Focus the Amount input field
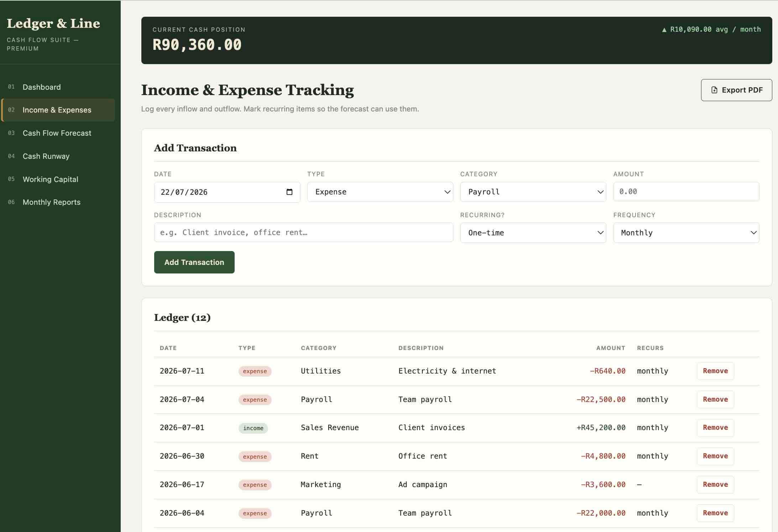This screenshot has width=778, height=532. 686,192
